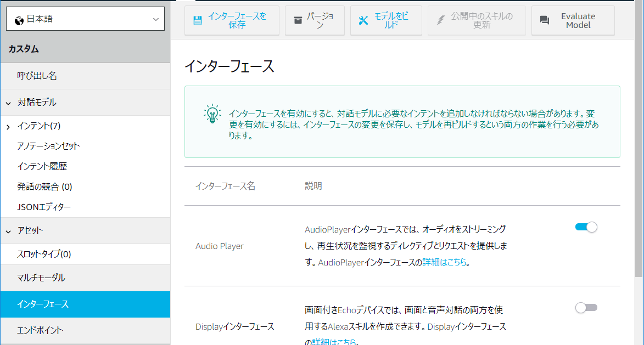Click the floppy disk save icon

click(x=198, y=20)
